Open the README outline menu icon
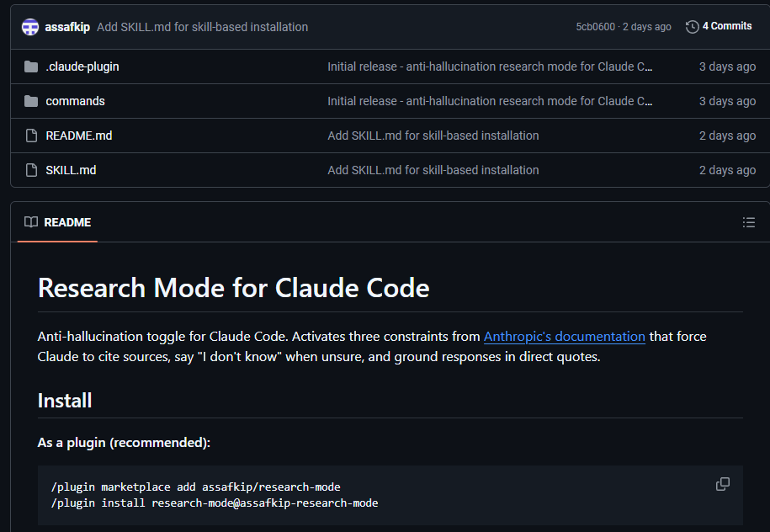The height and width of the screenshot is (532, 770). (748, 222)
